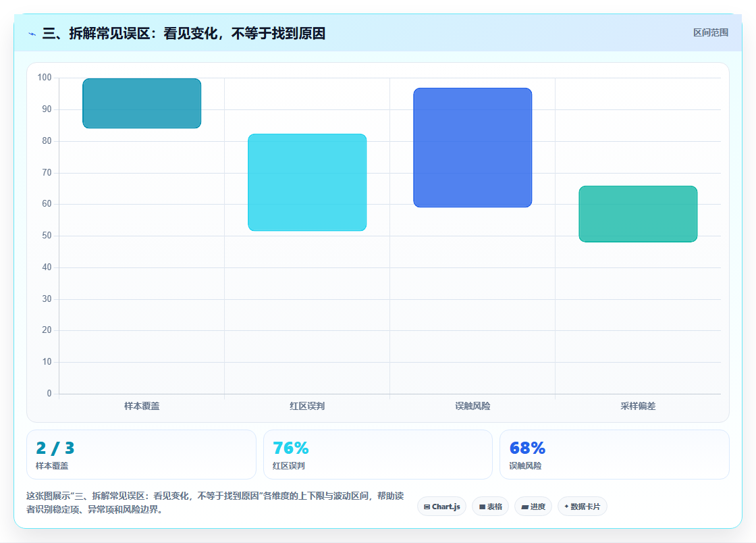
Task: Select the 采样偏差 green bar
Action: (x=638, y=214)
